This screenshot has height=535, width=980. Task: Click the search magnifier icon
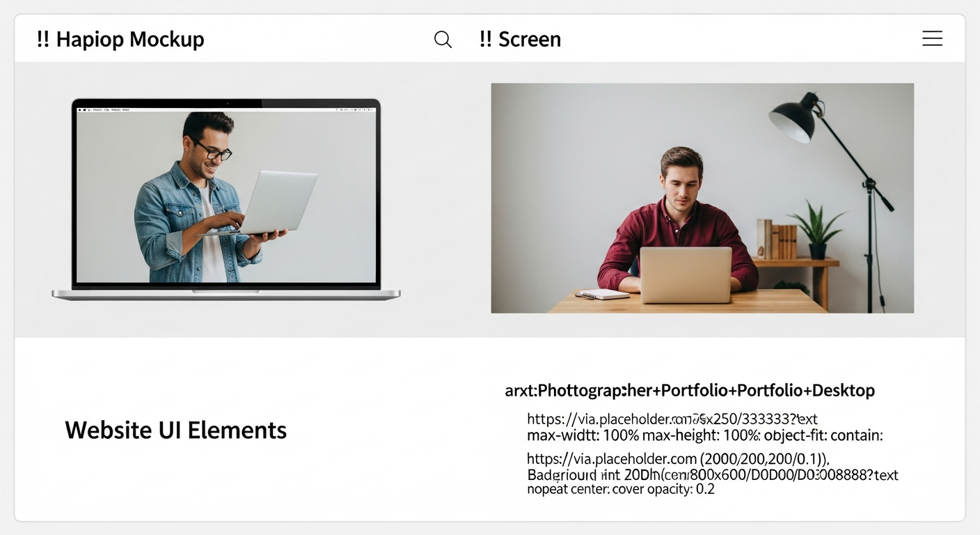pyautogui.click(x=443, y=39)
